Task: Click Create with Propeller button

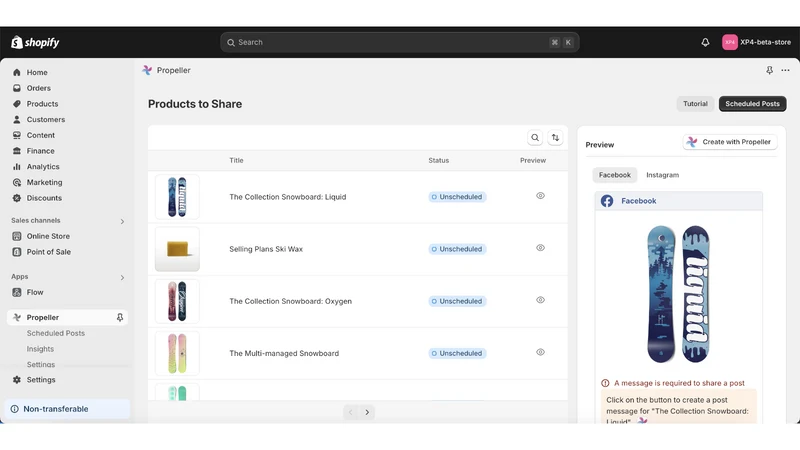Action: 730,142
